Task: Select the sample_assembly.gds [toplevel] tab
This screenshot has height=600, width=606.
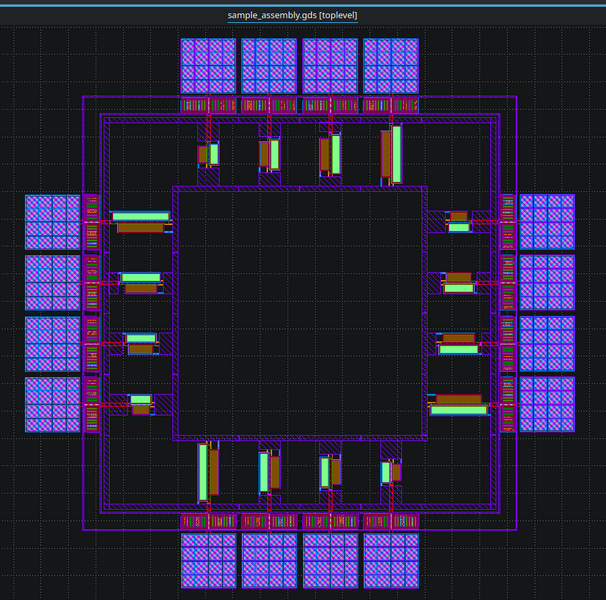Action: pos(293,15)
